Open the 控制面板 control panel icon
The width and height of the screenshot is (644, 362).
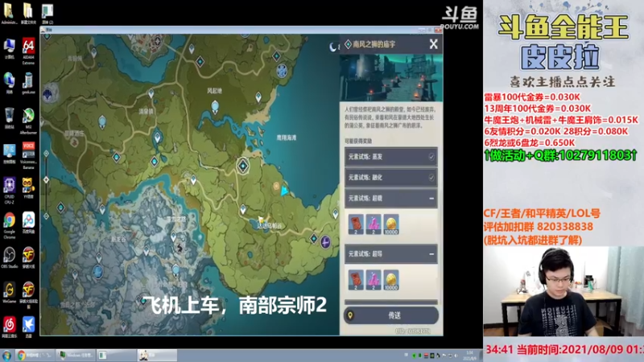point(9,153)
